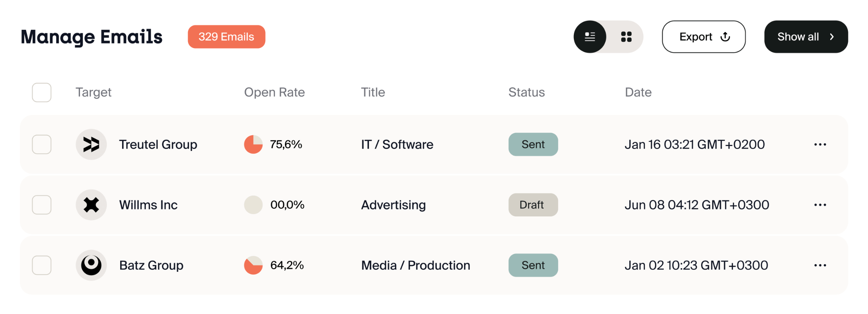Open more options for Batz Group row
Screen dimensions: 868x314
pyautogui.click(x=820, y=265)
